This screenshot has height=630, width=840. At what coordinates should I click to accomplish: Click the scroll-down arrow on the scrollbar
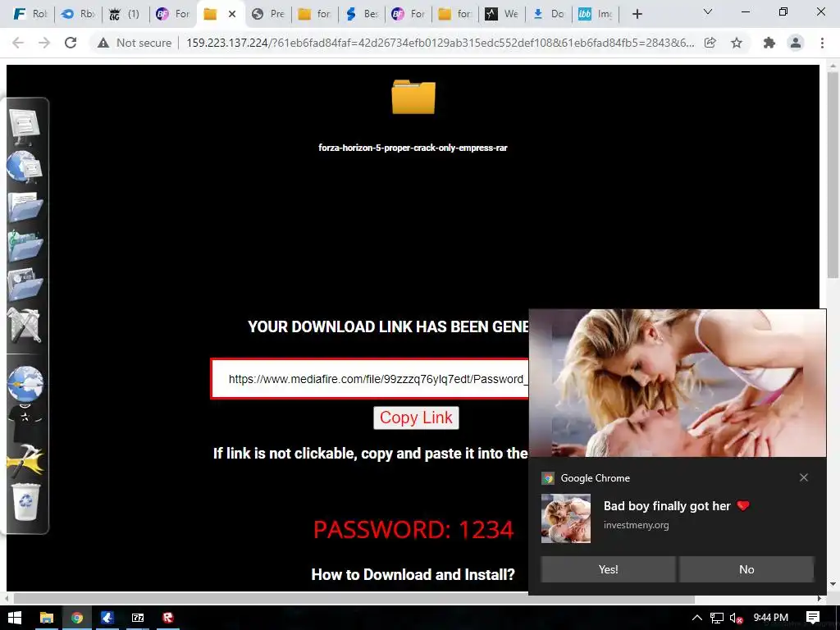[833, 584]
